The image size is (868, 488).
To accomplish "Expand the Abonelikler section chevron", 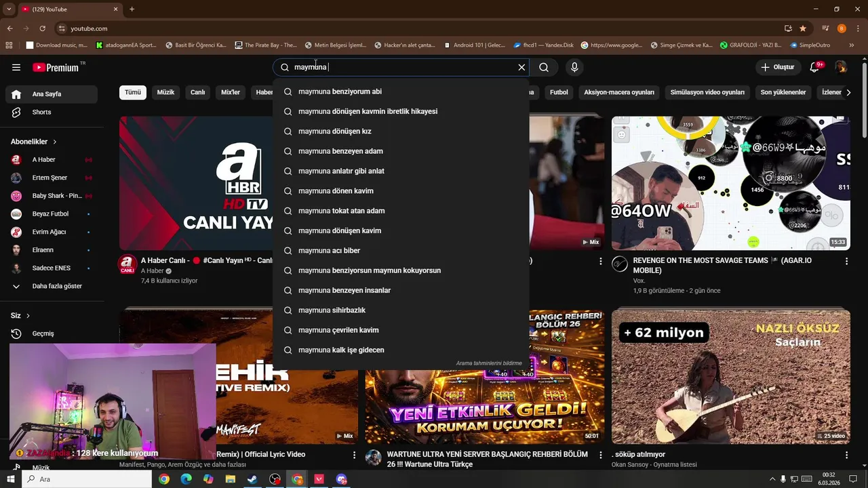I will coord(54,142).
